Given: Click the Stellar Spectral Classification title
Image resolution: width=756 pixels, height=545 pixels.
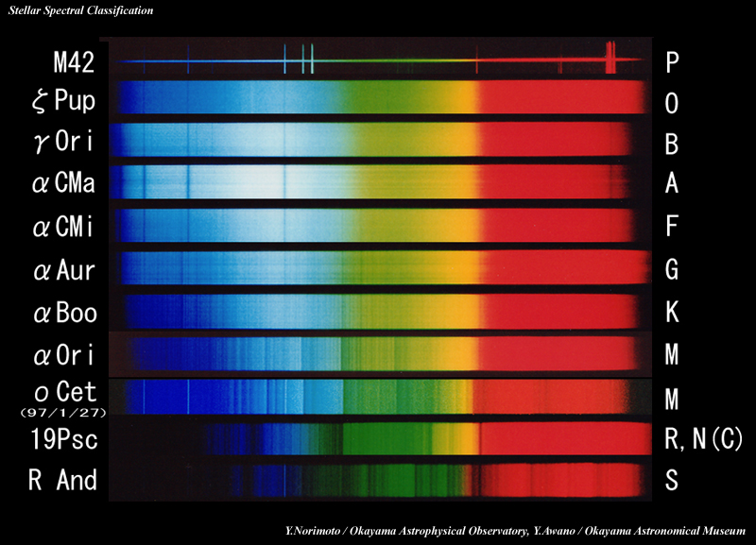Looking at the screenshot, I should pyautogui.click(x=78, y=9).
